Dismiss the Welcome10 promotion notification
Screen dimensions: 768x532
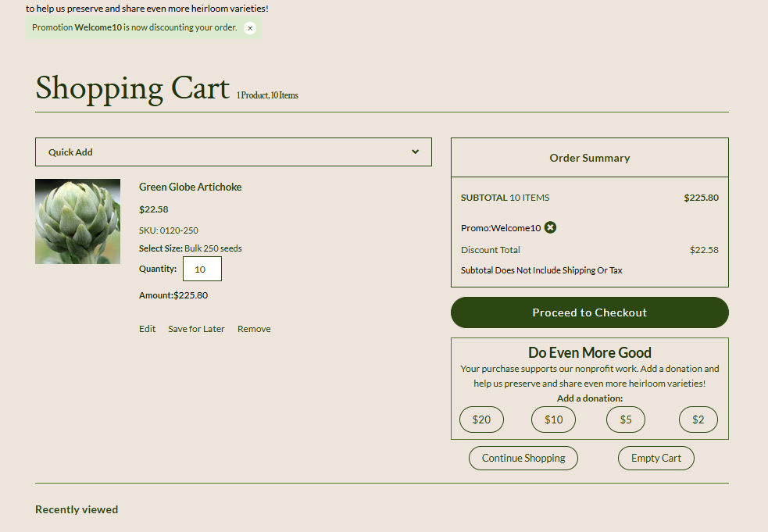(x=250, y=28)
